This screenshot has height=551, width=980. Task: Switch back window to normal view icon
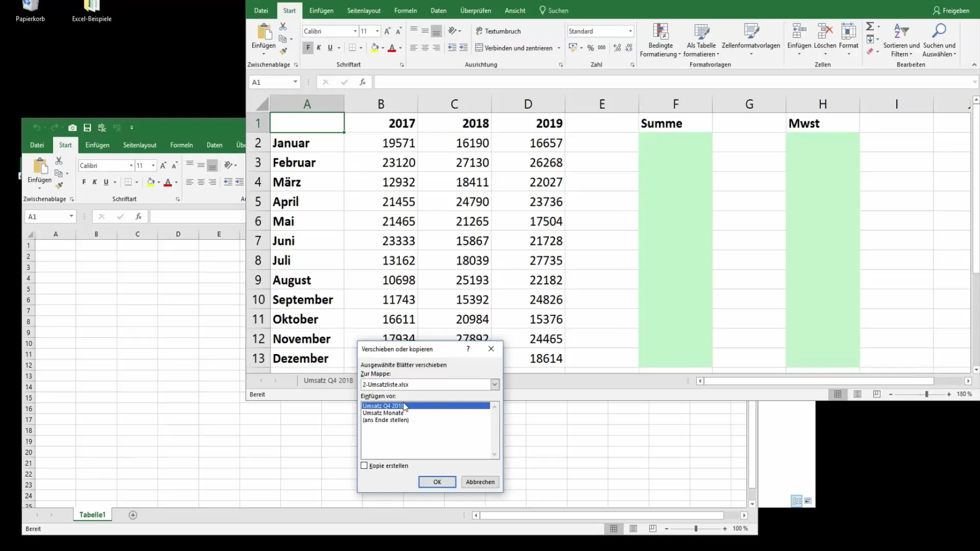click(x=614, y=529)
